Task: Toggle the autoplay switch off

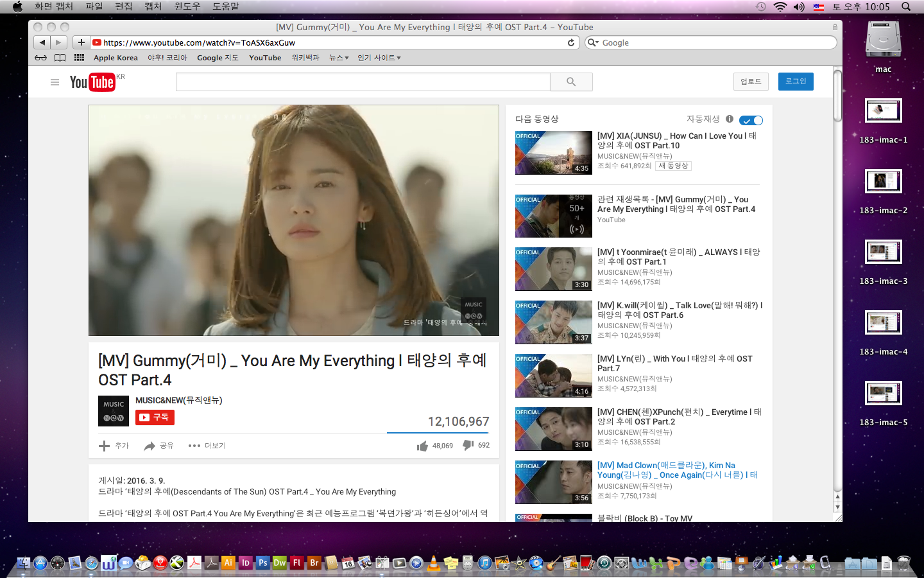Action: pyautogui.click(x=751, y=120)
